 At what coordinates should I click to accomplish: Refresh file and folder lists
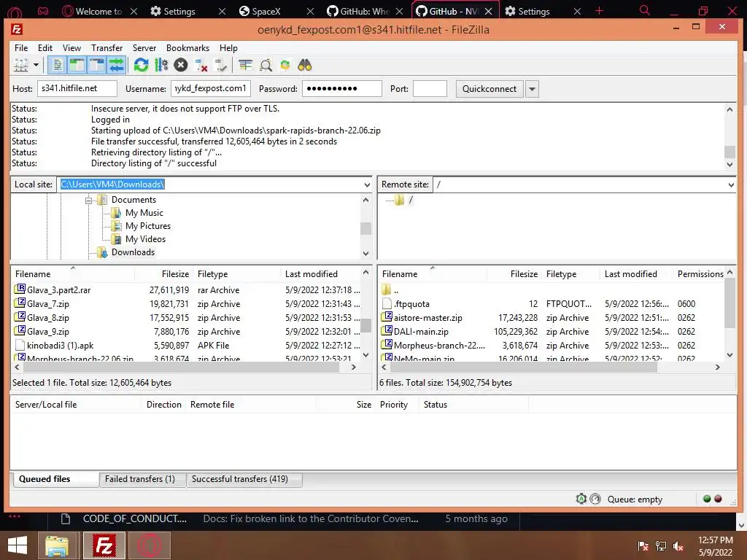click(x=141, y=65)
